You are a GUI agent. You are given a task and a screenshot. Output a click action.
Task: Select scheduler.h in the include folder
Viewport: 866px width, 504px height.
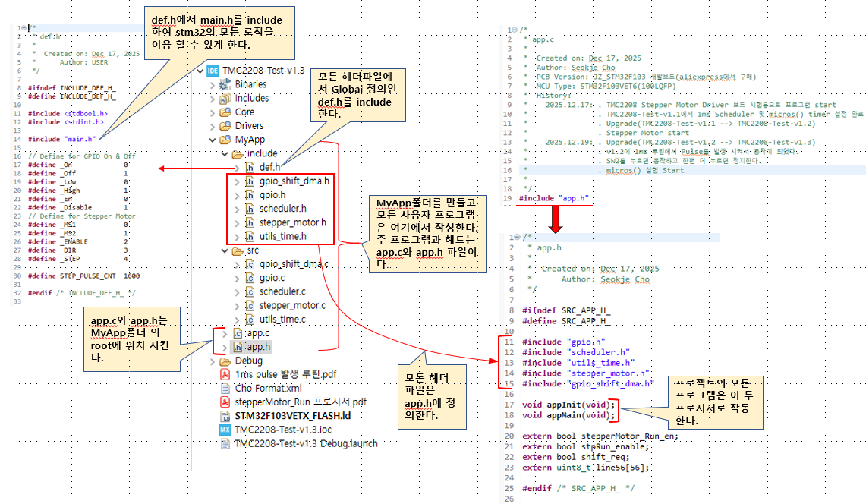pyautogui.click(x=282, y=209)
